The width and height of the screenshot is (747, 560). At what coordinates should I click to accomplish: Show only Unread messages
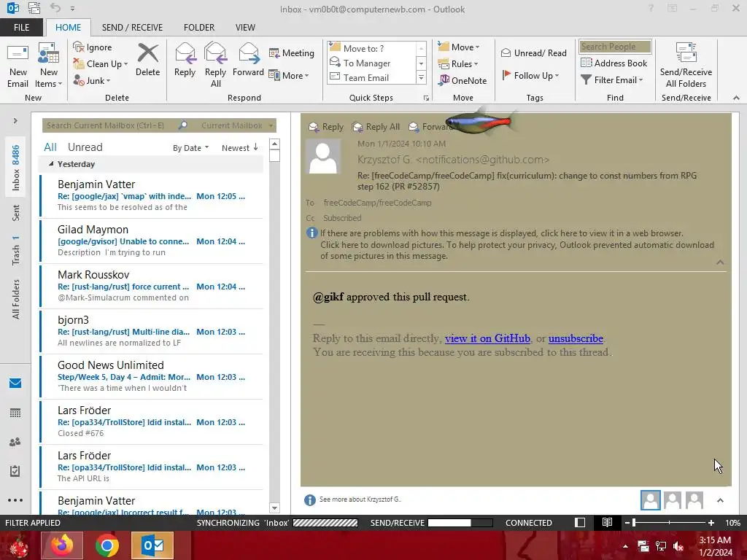85,147
